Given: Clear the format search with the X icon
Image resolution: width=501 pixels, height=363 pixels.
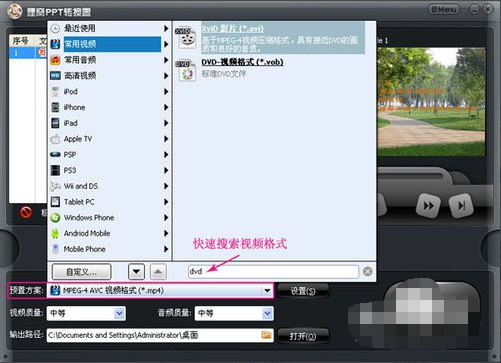Looking at the screenshot, I should 368,272.
